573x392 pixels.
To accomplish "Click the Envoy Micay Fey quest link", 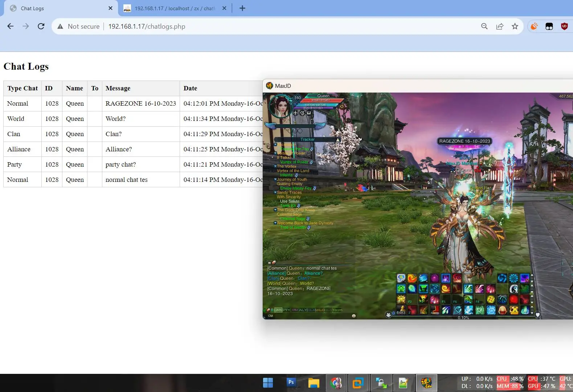I will click(296, 188).
